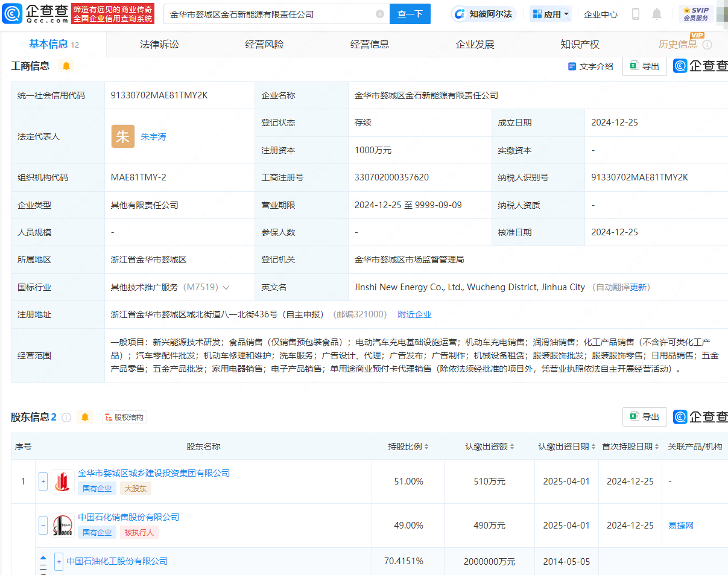Click the alert bell next to 股东信息
The height and width of the screenshot is (575, 728).
(x=85, y=417)
